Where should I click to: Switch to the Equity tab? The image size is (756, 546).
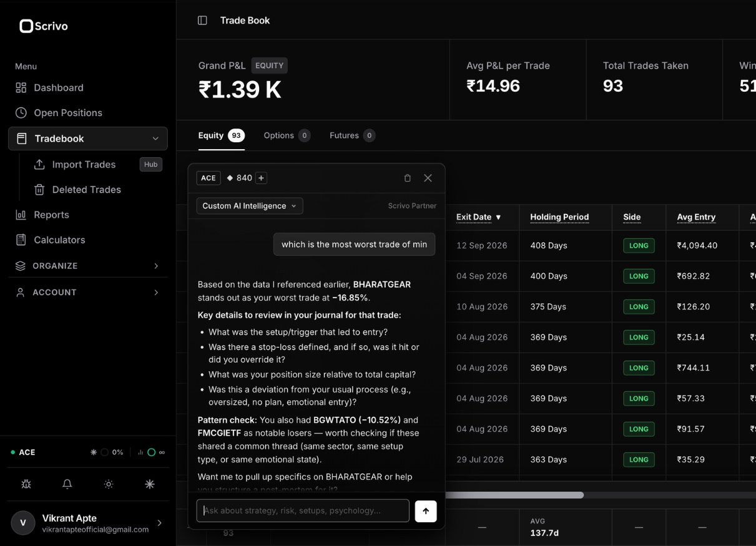click(x=221, y=135)
